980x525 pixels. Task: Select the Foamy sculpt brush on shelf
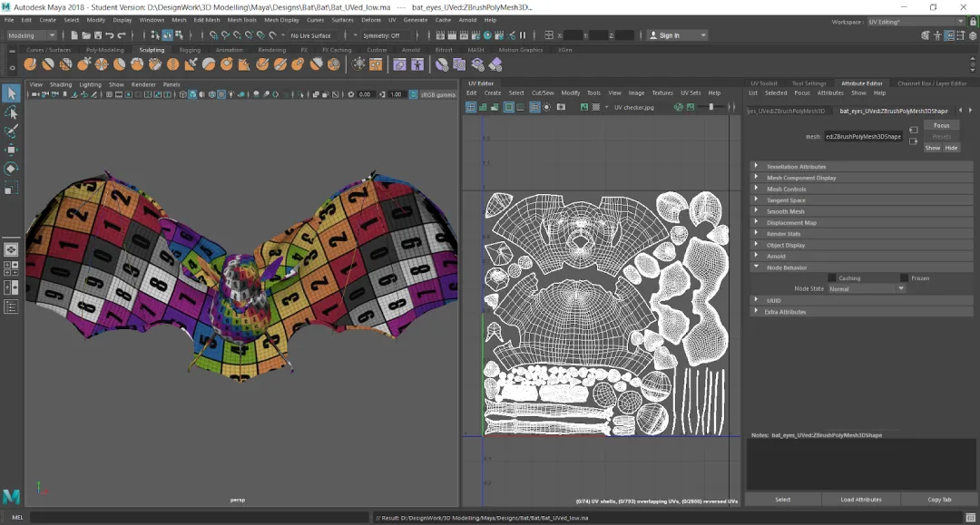[137, 64]
